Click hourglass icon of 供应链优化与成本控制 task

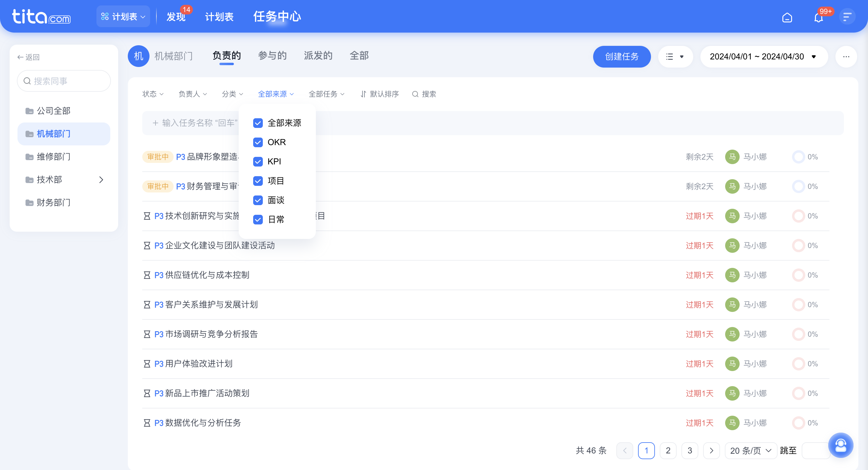147,275
